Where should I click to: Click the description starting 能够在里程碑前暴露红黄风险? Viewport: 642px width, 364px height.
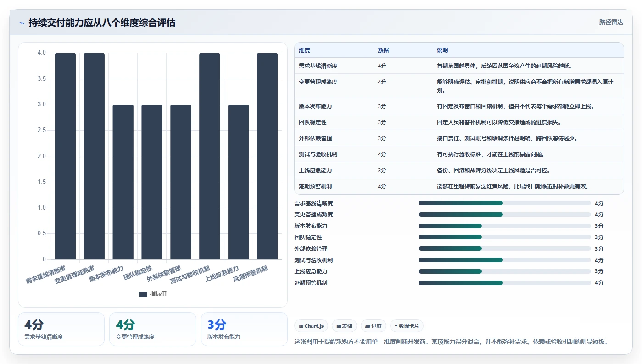pos(513,187)
